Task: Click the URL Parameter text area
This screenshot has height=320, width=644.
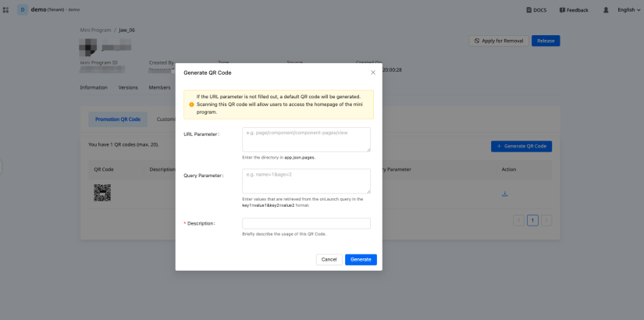Action: 306,140
